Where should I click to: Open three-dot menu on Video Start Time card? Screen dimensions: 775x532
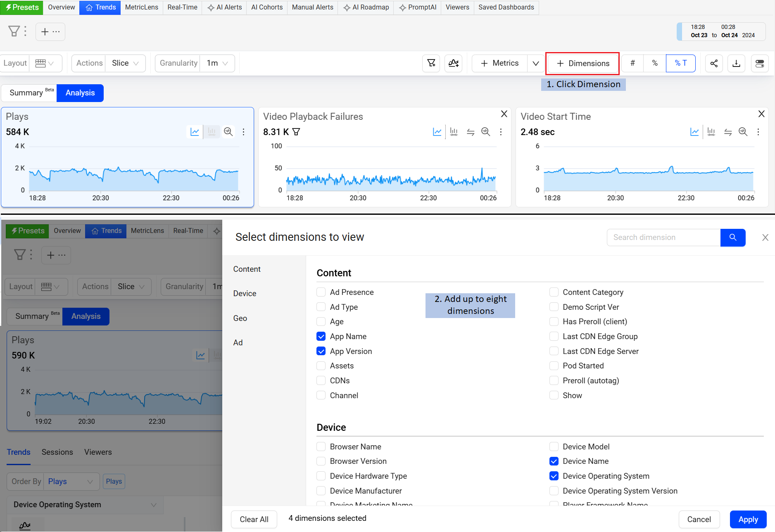pos(758,132)
